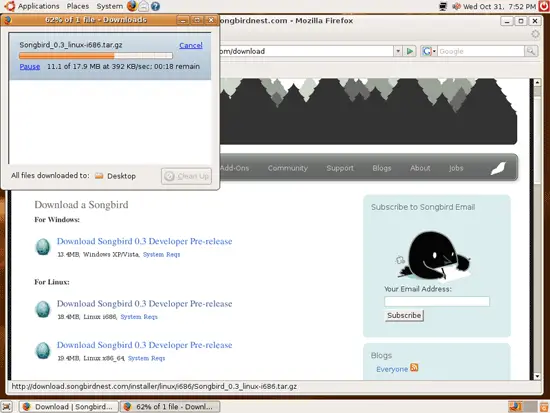Image resolution: width=550 pixels, height=413 pixels.
Task: Click the Firefox throbber activity icon
Action: (535, 34)
